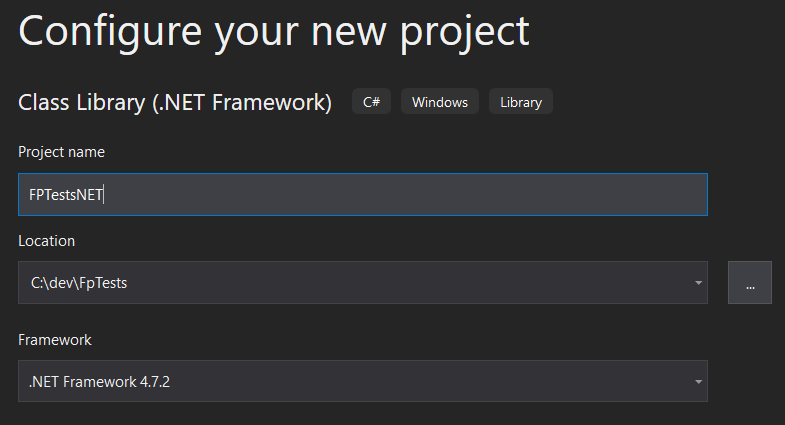Image resolution: width=785 pixels, height=425 pixels.
Task: Select the Library project type tag
Action: [x=521, y=102]
